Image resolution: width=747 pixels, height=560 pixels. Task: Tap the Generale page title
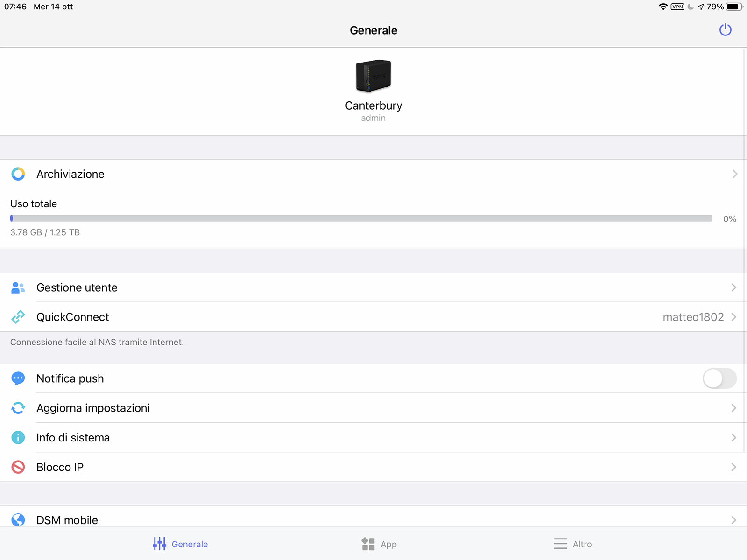click(x=373, y=30)
